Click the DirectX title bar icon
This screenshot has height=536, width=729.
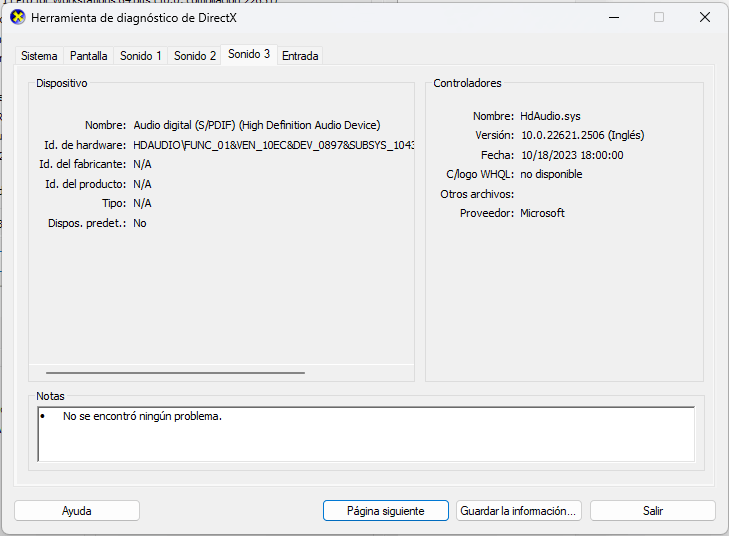click(x=18, y=18)
